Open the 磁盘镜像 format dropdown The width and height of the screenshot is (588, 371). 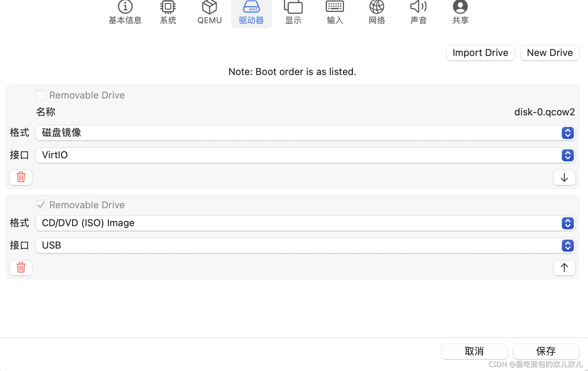coord(306,133)
